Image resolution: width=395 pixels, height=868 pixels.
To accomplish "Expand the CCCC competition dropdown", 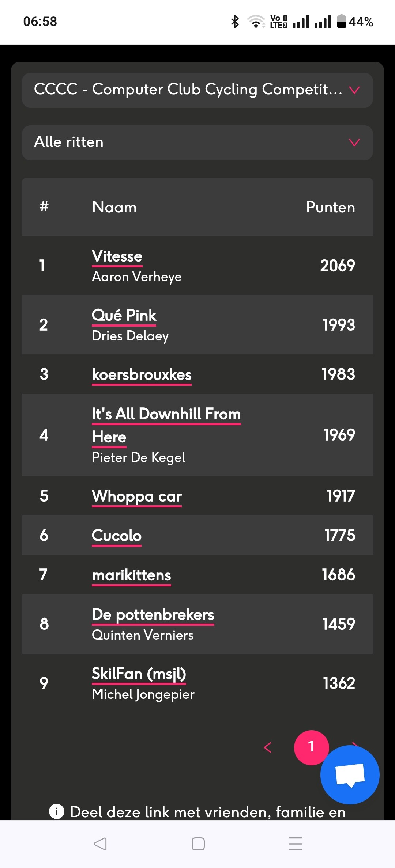I will point(197,90).
